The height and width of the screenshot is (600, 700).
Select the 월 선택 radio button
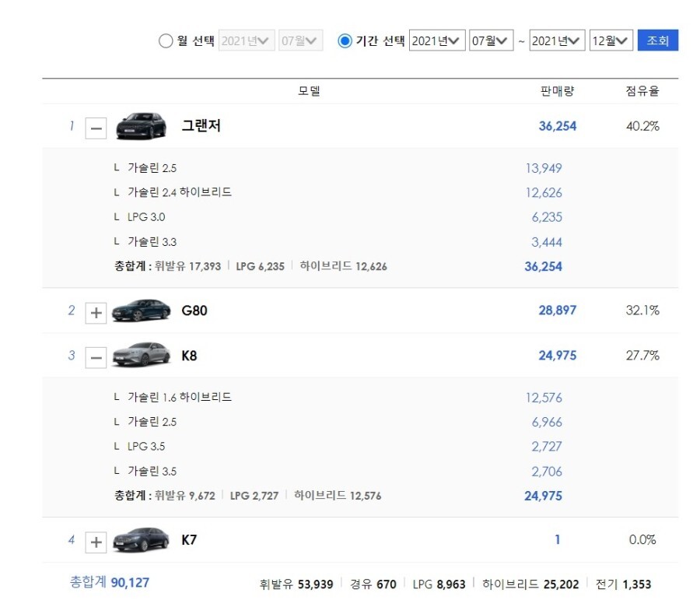(166, 40)
